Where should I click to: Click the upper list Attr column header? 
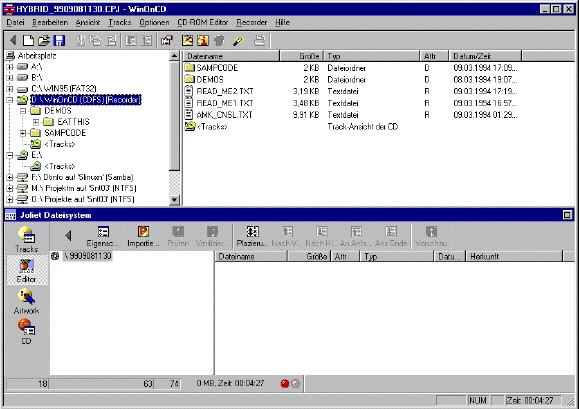coord(434,56)
